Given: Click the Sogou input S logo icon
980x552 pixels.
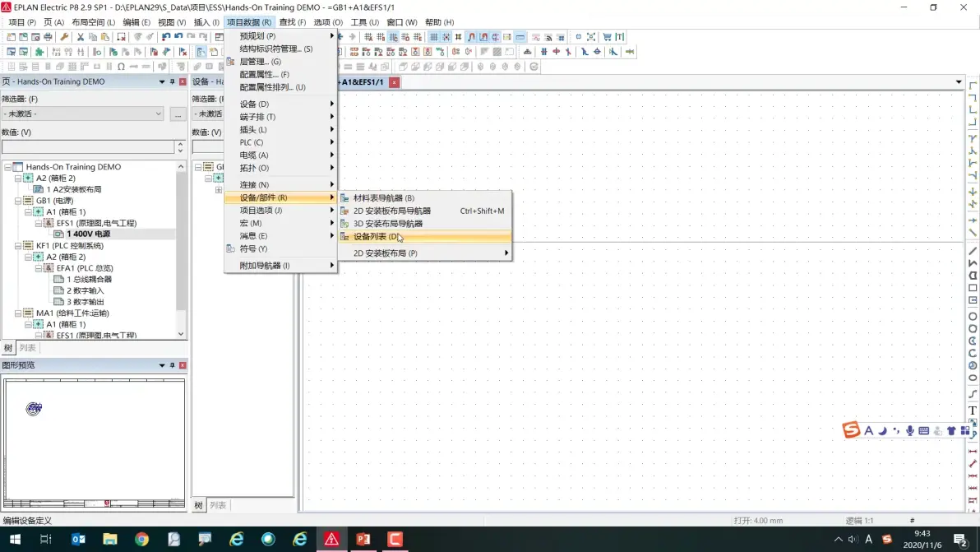Looking at the screenshot, I should click(851, 429).
